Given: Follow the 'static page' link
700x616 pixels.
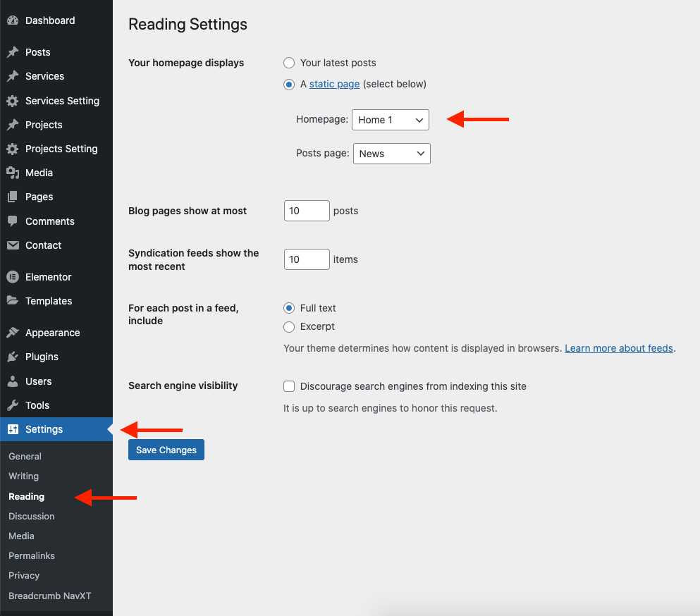Looking at the screenshot, I should pyautogui.click(x=334, y=84).
